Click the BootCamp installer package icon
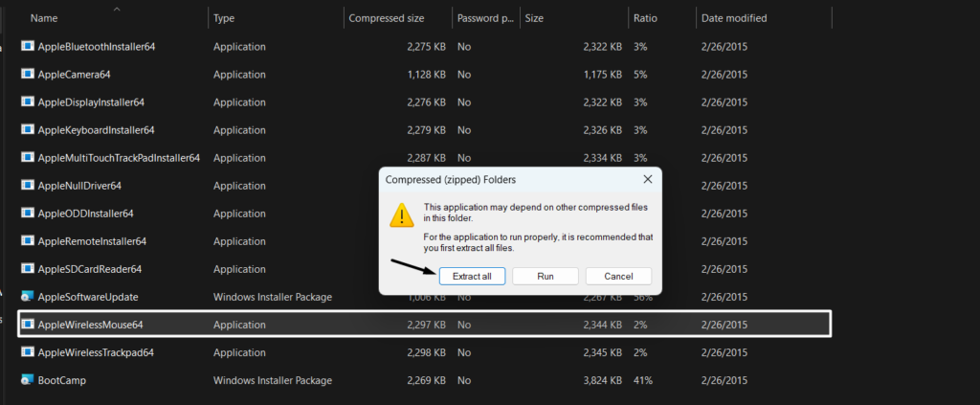Viewport: 980px width, 405px height. coord(28,380)
